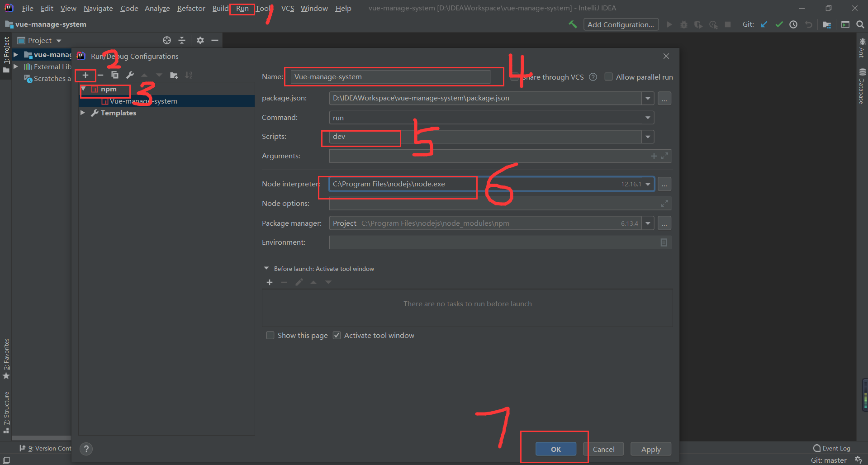This screenshot has height=465, width=868.
Task: Copy configuration icon in dialog toolbar
Action: pos(115,75)
